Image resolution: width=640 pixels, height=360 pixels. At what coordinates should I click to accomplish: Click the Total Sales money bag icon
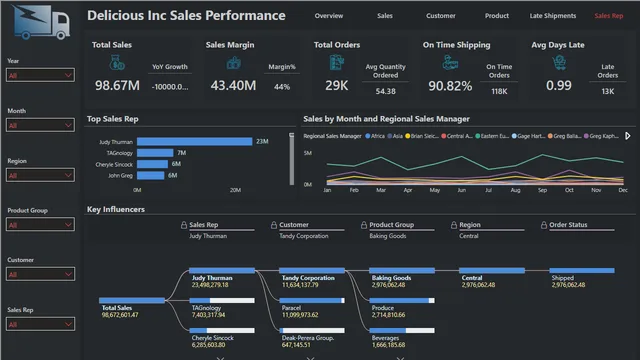point(117,63)
